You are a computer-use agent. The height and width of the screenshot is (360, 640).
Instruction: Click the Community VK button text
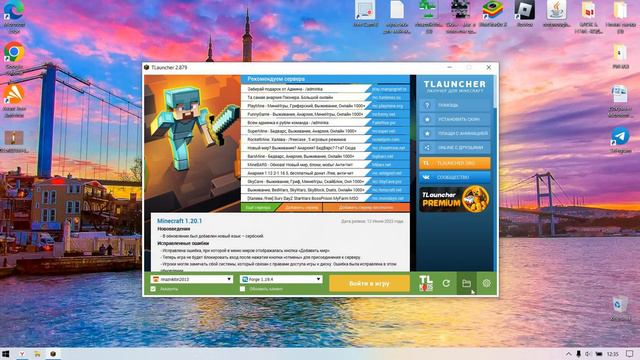coord(453,178)
